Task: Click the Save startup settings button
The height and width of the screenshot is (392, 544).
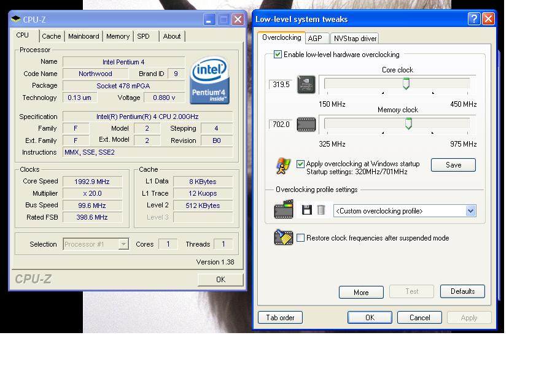Action: (453, 165)
